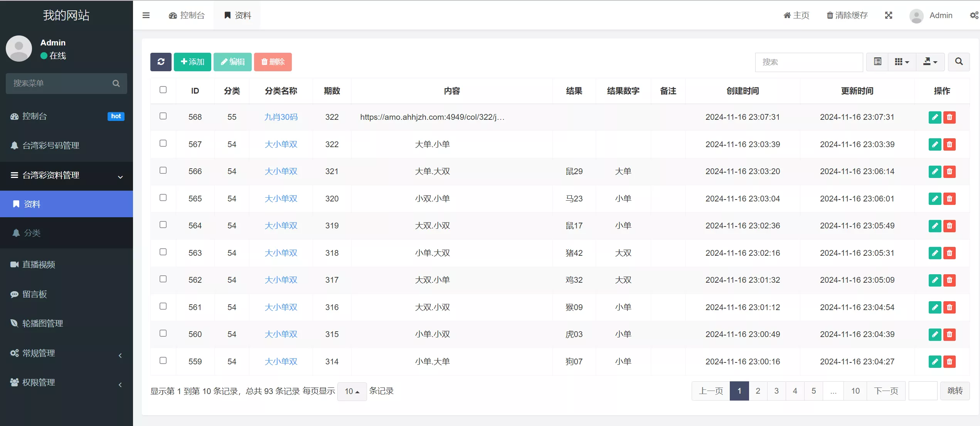Image resolution: width=980 pixels, height=426 pixels.
Task: Open the per-page count dropdown showing 10
Action: 351,391
